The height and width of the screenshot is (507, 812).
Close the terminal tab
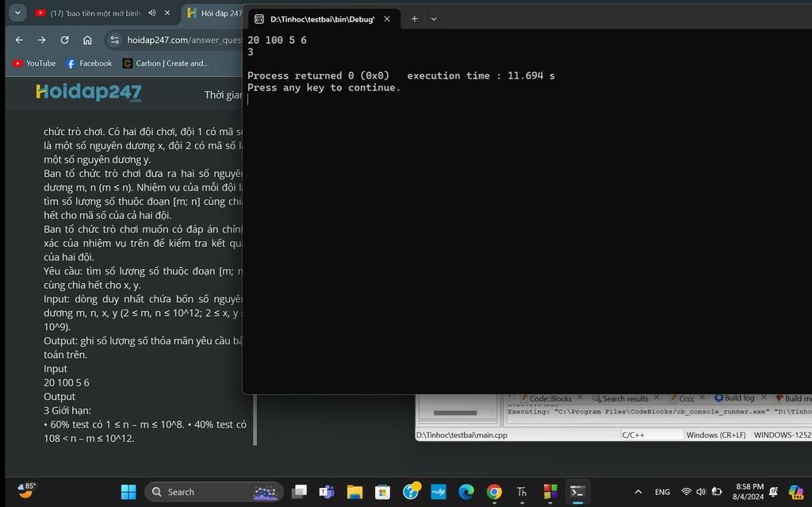(x=387, y=19)
